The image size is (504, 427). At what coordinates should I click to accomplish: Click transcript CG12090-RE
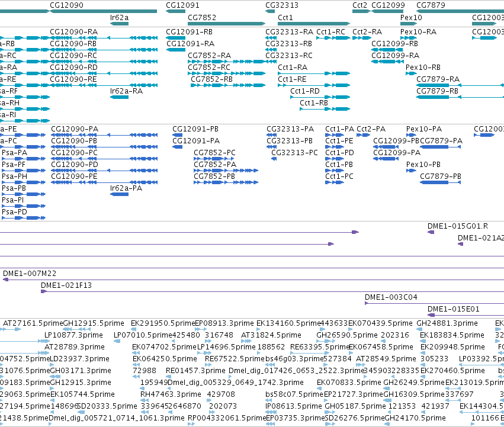pyautogui.click(x=104, y=85)
